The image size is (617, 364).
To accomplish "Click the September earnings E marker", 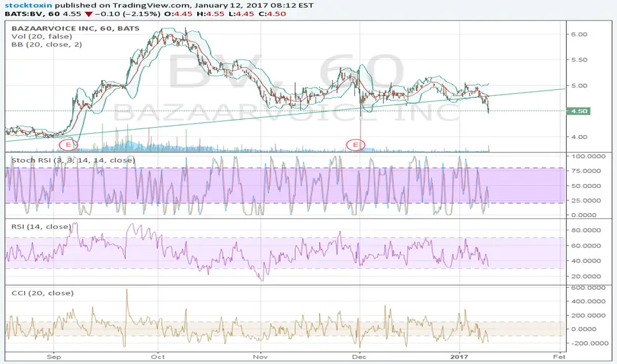I will pos(68,145).
